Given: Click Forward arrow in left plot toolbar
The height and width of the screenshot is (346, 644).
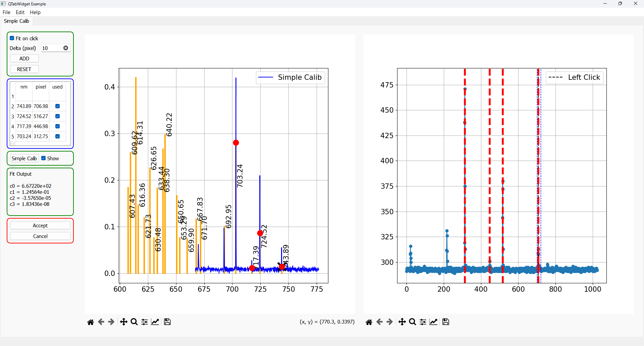Looking at the screenshot, I should coord(111,322).
